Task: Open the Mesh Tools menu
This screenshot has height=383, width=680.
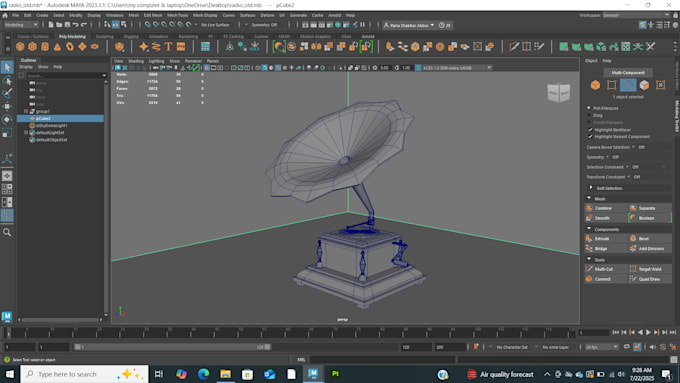Action: pyautogui.click(x=177, y=15)
